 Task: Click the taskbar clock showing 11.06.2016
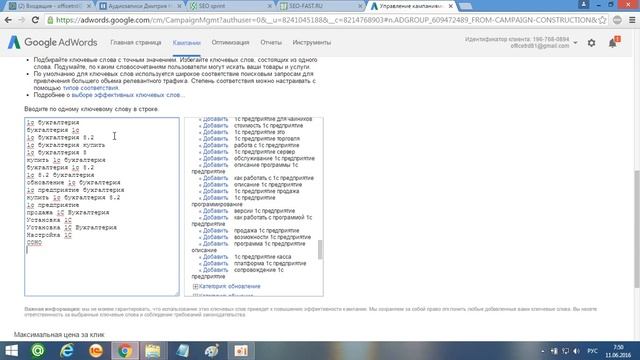click(x=618, y=351)
